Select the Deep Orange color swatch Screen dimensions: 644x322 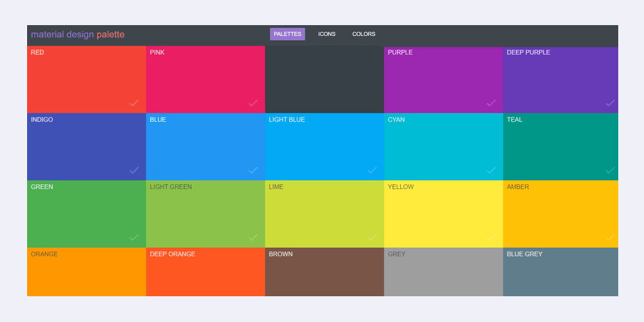[x=206, y=272]
